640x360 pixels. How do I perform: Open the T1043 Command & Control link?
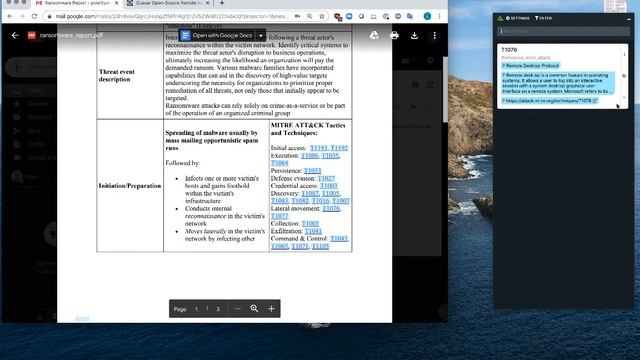[339, 238]
